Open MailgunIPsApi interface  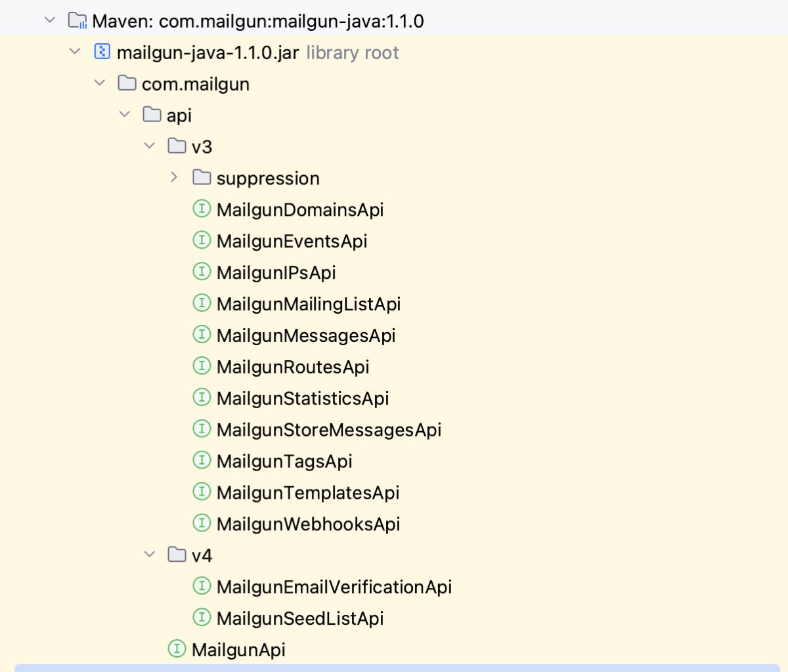(276, 273)
